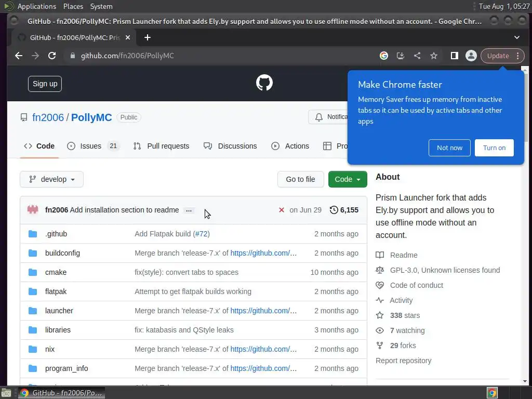The image size is (532, 399).
Task: Click the Readme book icon
Action: (380, 255)
